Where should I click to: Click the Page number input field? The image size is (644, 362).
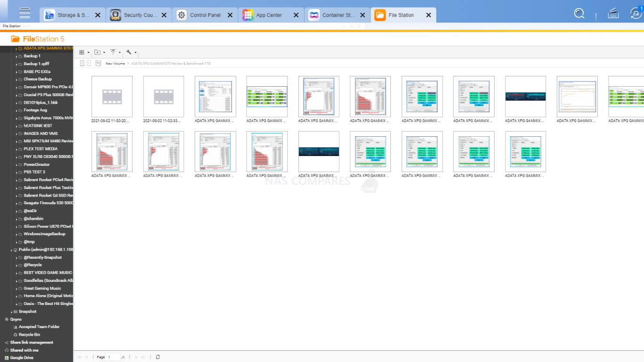click(x=113, y=357)
